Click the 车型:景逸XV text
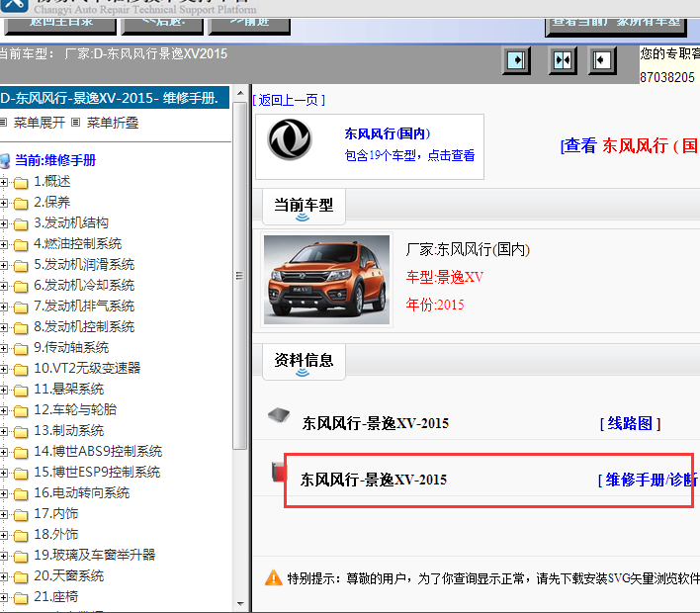 pos(445,277)
